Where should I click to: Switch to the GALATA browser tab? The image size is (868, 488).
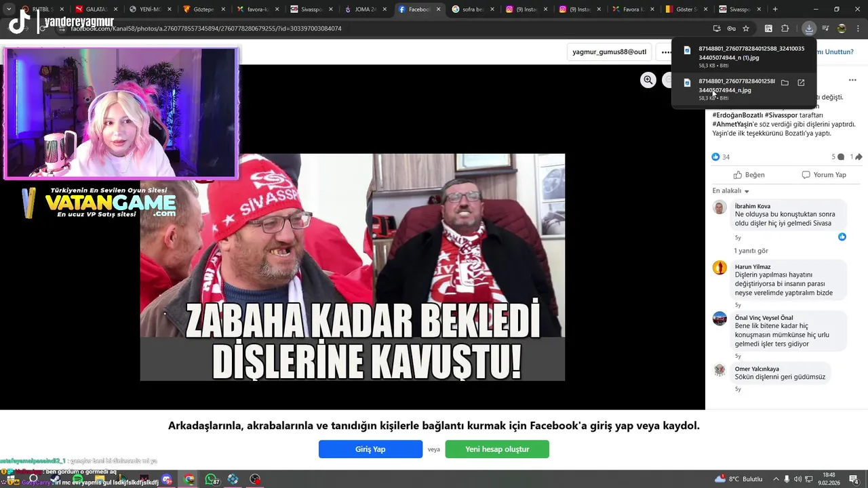click(95, 9)
